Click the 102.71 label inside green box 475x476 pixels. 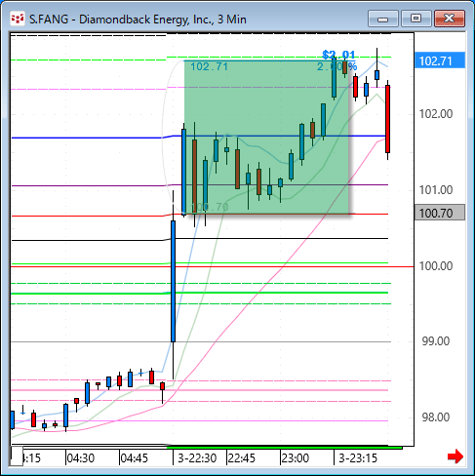coord(209,66)
